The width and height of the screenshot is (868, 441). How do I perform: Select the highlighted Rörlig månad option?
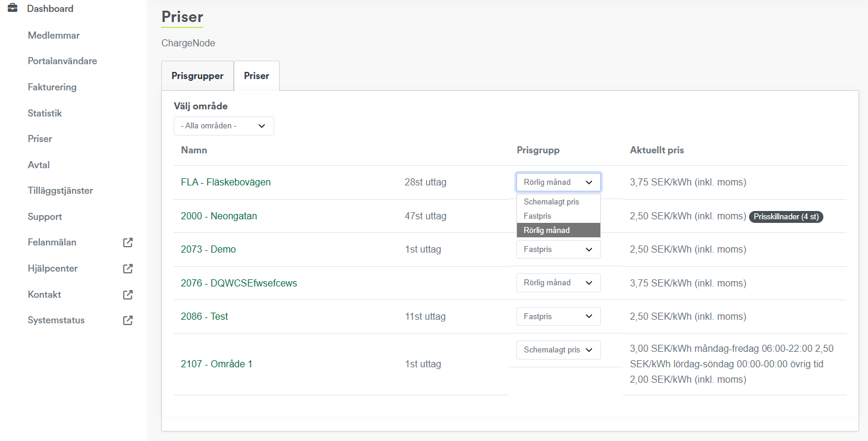[x=547, y=231]
